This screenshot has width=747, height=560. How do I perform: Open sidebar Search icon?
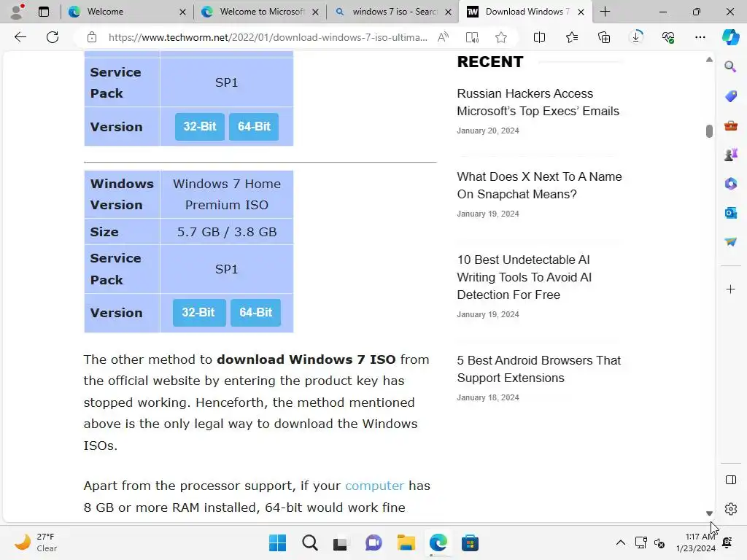[730, 66]
